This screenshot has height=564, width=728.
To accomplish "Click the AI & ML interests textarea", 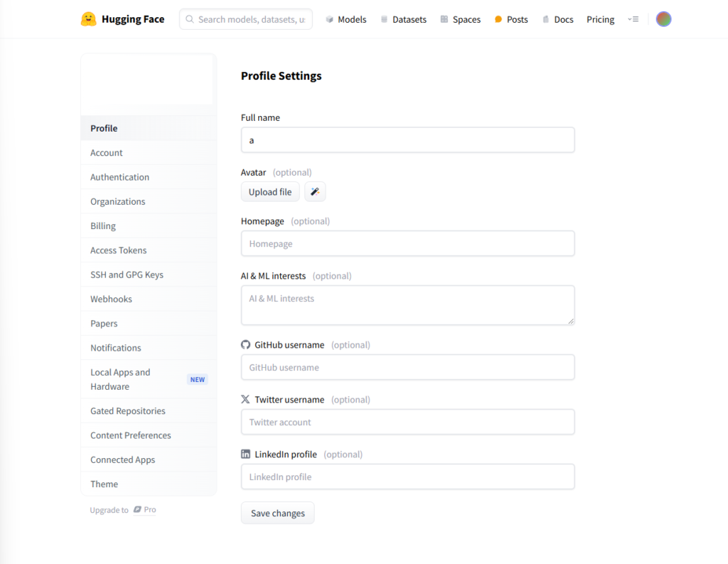I will 407,305.
